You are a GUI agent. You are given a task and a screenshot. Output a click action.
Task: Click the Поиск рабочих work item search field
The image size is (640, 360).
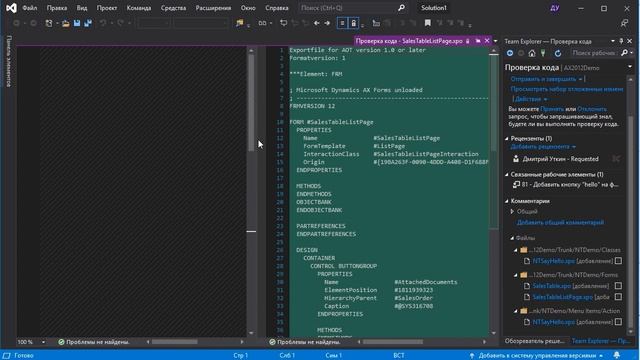click(x=594, y=53)
